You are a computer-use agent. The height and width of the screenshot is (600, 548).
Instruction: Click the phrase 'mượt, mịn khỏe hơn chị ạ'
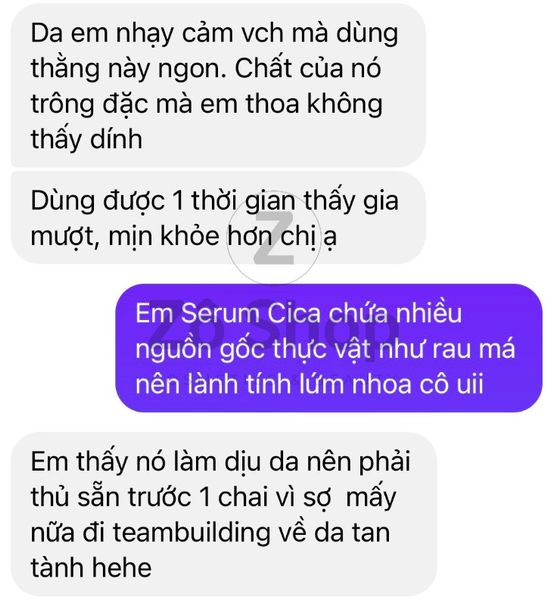pyautogui.click(x=183, y=236)
